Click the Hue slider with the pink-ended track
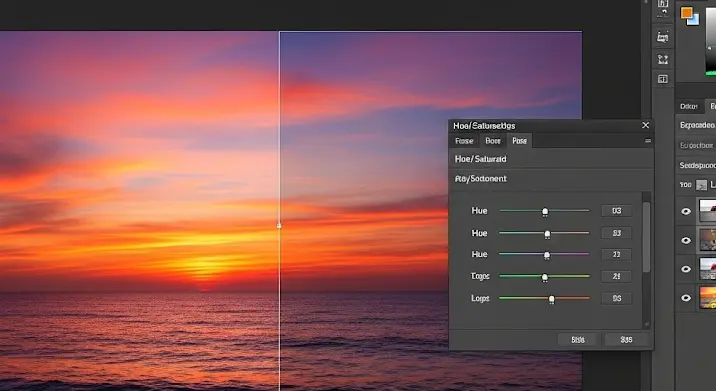This screenshot has height=391, width=716. tap(544, 233)
